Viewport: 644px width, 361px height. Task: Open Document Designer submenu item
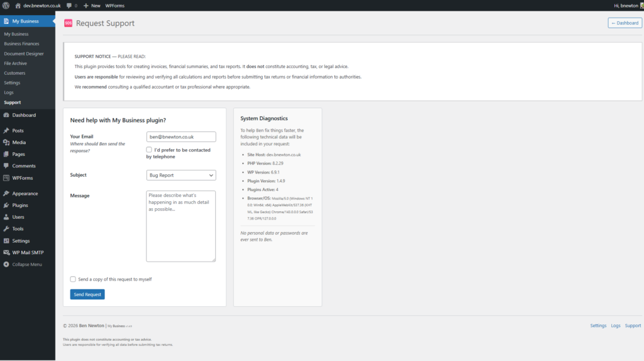click(x=24, y=53)
